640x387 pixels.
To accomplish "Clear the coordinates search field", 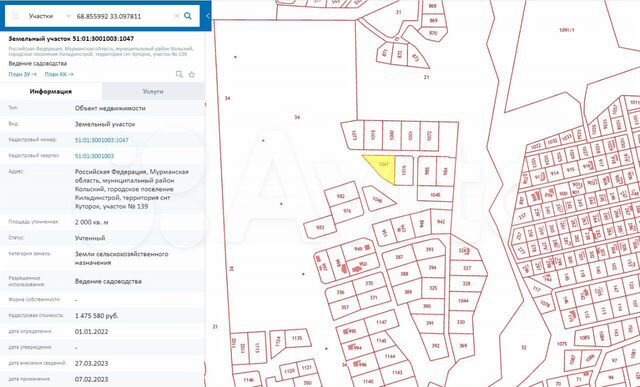I will 176,16.
